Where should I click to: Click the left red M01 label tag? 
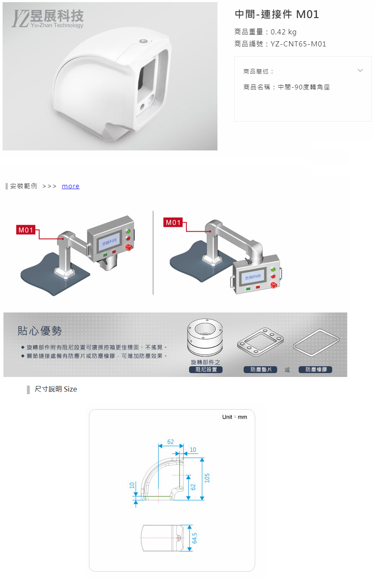click(x=26, y=230)
